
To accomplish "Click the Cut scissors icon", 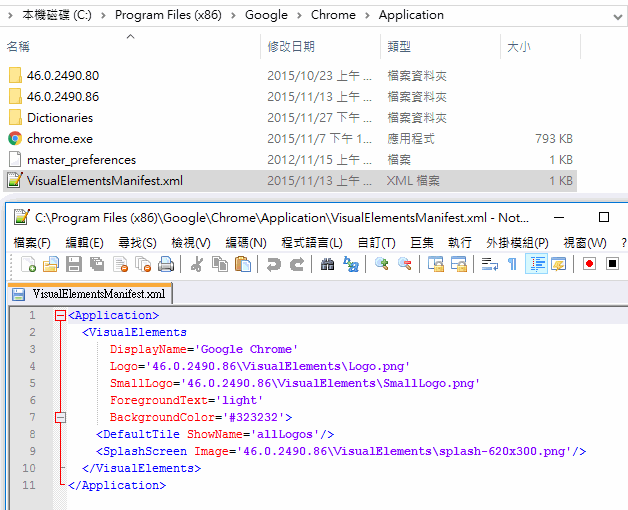I will pyautogui.click(x=197, y=264).
